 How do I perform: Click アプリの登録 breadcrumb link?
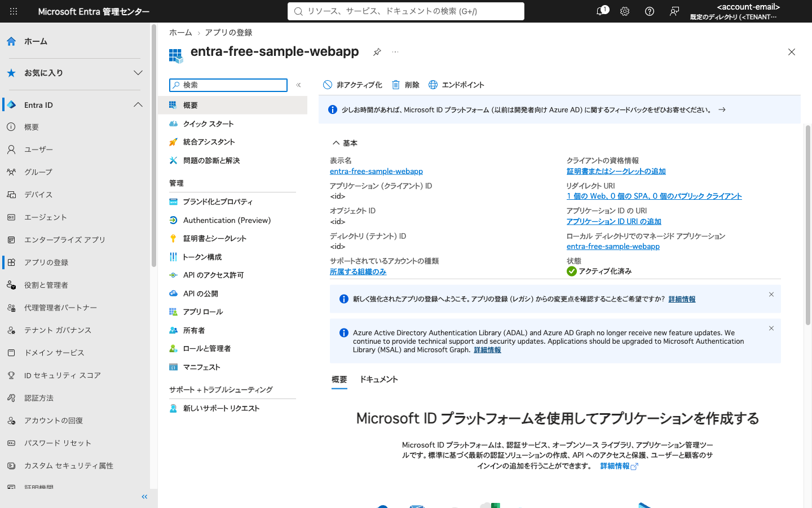[x=228, y=33]
